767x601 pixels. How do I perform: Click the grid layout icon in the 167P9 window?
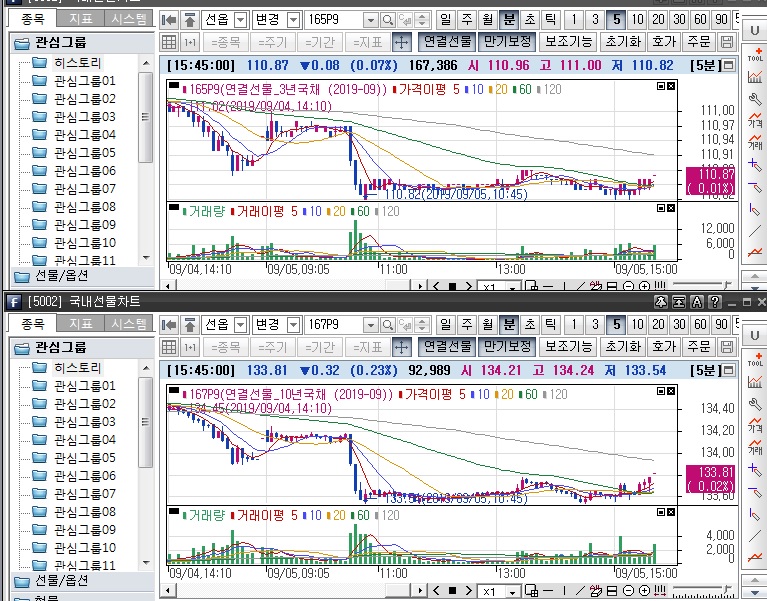(x=169, y=347)
